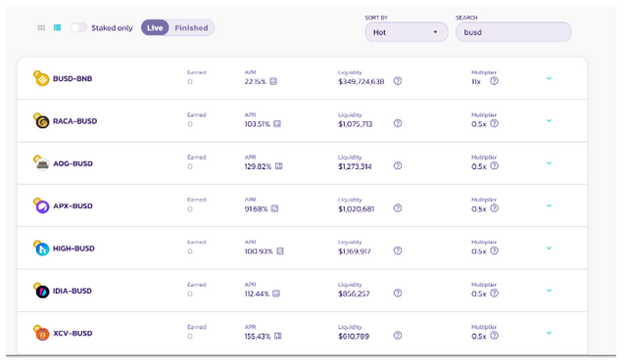627x364 pixels.
Task: Click liquidity help icon for AOG-BUSD
Action: pyautogui.click(x=398, y=165)
